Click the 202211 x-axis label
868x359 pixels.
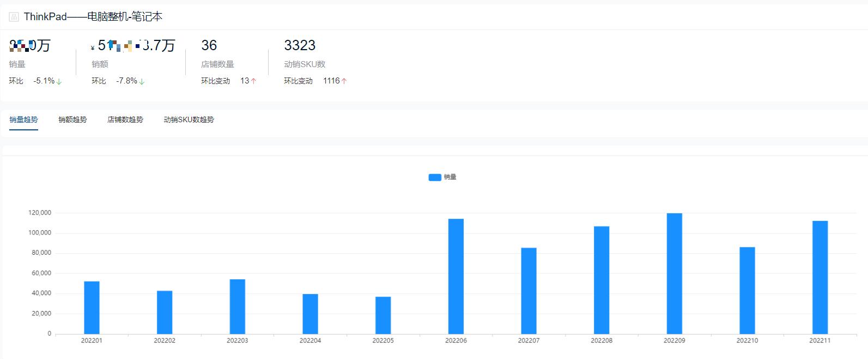click(820, 340)
